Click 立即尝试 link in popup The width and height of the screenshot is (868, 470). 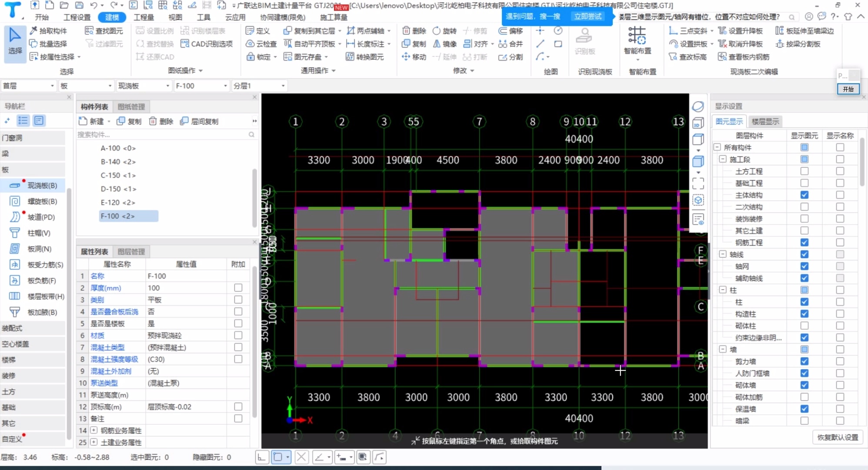[588, 17]
